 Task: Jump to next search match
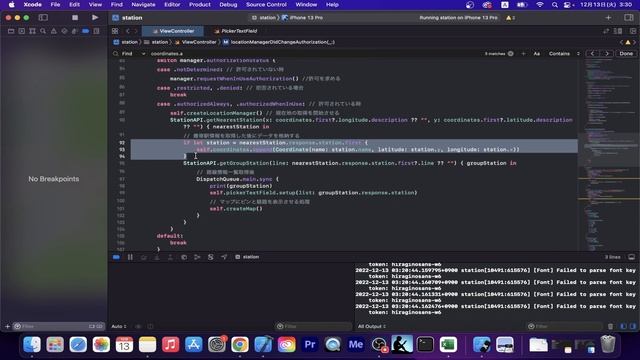click(x=607, y=53)
